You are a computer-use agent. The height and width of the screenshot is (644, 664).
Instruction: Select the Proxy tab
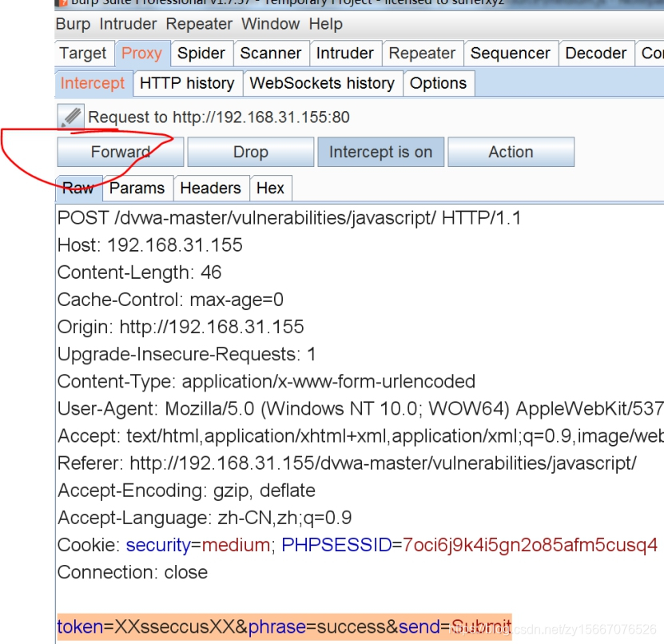(x=142, y=54)
